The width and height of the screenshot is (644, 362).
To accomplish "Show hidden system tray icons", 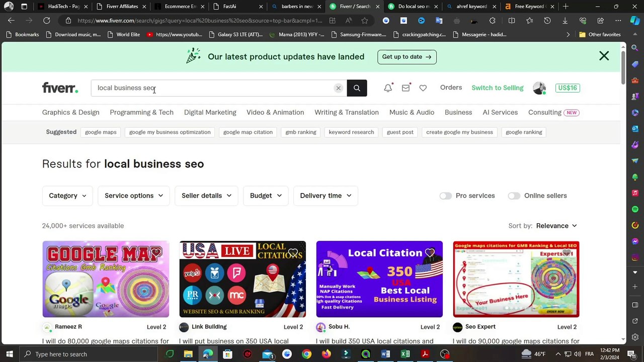I will click(x=557, y=354).
